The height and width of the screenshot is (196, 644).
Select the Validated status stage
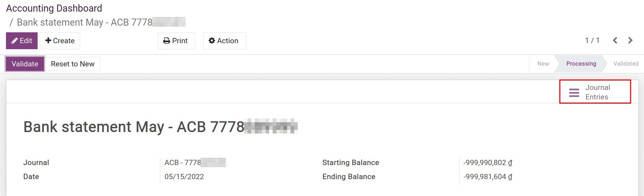[x=625, y=64]
